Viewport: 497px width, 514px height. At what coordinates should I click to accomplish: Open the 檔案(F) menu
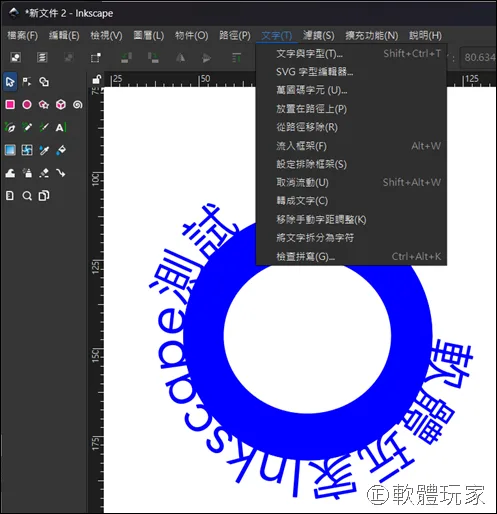tap(23, 35)
